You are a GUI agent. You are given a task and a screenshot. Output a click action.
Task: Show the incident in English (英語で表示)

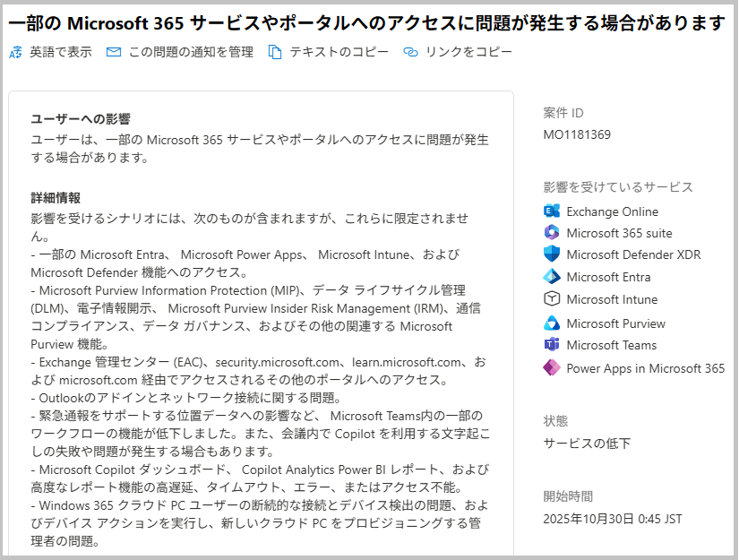pyautogui.click(x=61, y=52)
